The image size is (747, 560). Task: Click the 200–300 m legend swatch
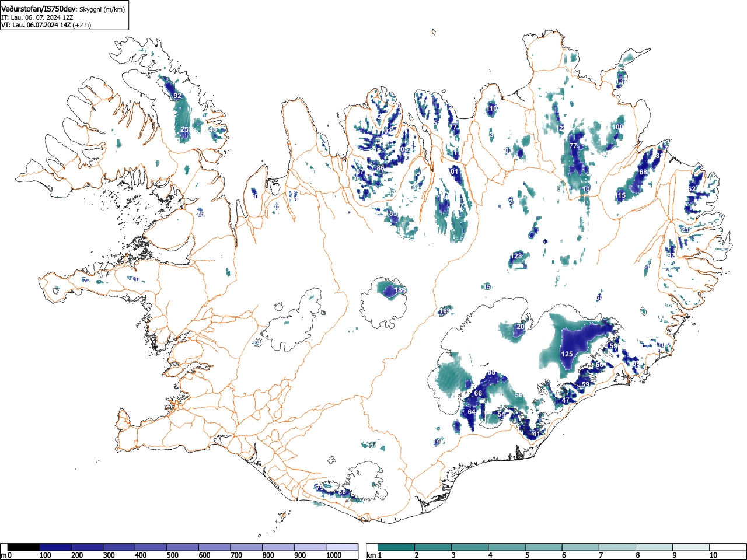coord(88,547)
